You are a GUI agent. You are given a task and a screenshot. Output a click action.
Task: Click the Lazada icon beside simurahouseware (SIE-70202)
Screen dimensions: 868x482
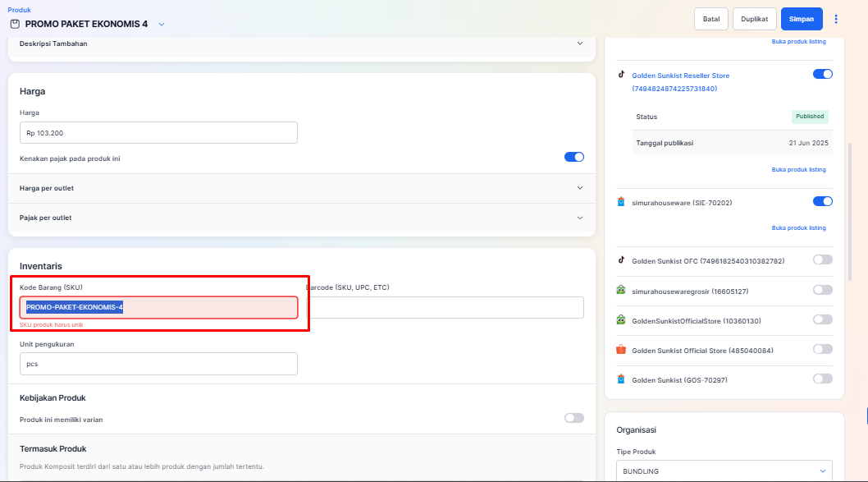[622, 201]
